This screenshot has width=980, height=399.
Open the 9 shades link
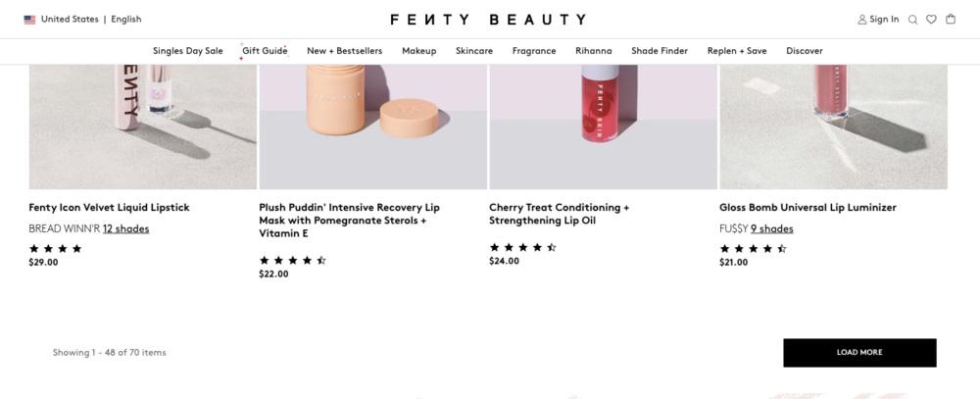771,229
